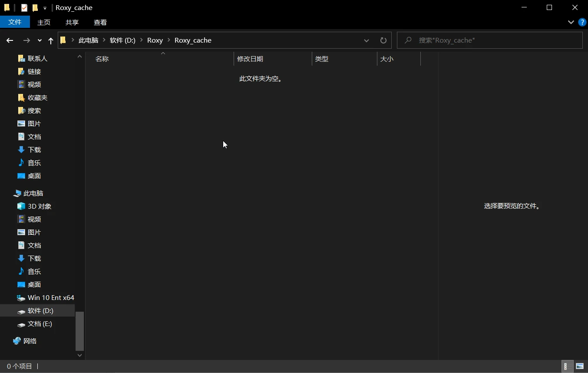Open recent locations dropdown arrow
Viewport: 588px width, 373px height.
point(40,40)
